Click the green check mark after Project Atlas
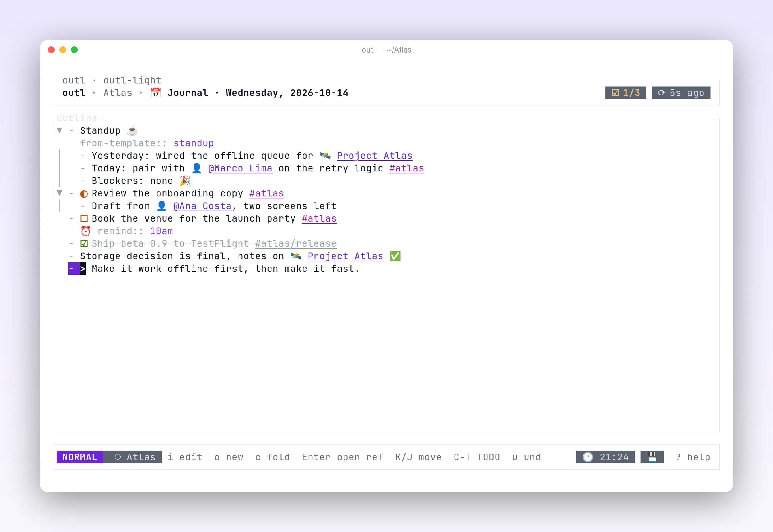This screenshot has width=773, height=532. (x=395, y=256)
